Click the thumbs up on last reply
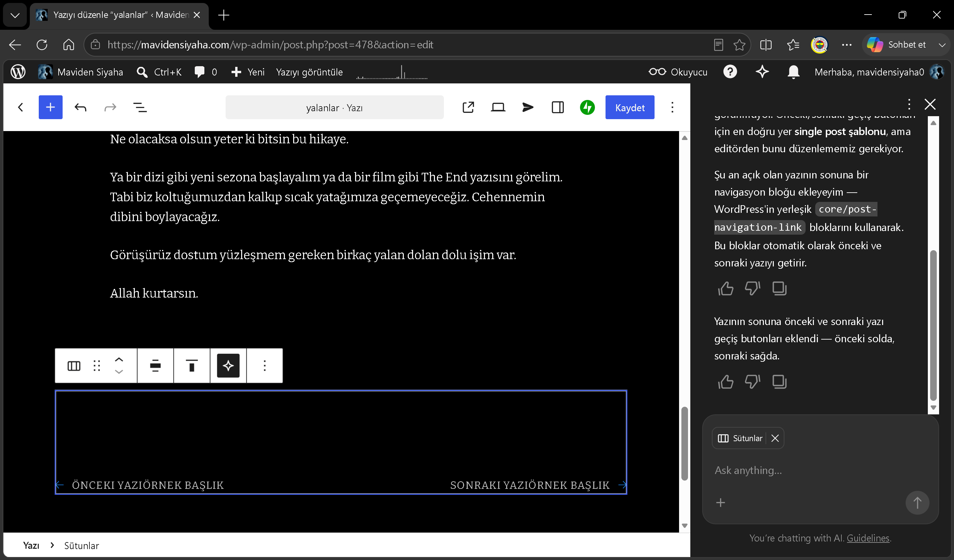This screenshot has width=954, height=560. pyautogui.click(x=725, y=382)
